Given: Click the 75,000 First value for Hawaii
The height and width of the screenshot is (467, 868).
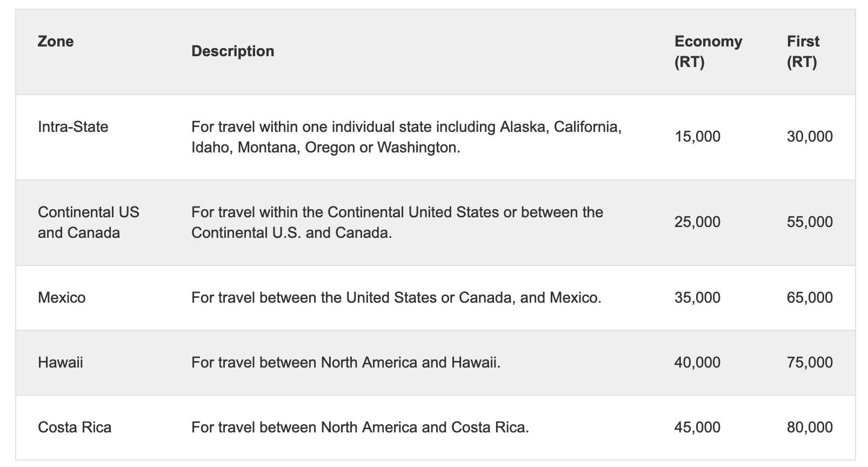Looking at the screenshot, I should click(810, 363).
